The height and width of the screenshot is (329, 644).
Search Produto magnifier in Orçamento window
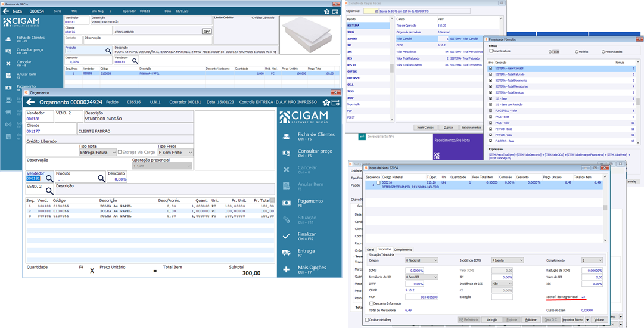point(101,178)
